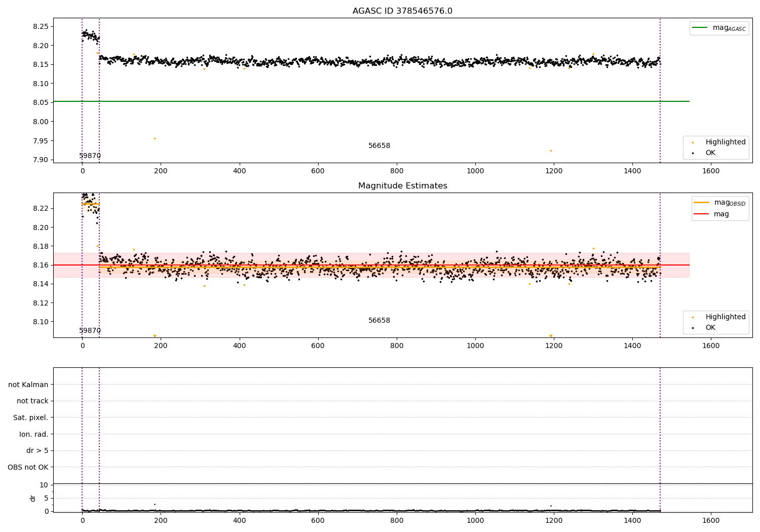
Task: Click the dr > 5 row label
Action: coord(37,451)
